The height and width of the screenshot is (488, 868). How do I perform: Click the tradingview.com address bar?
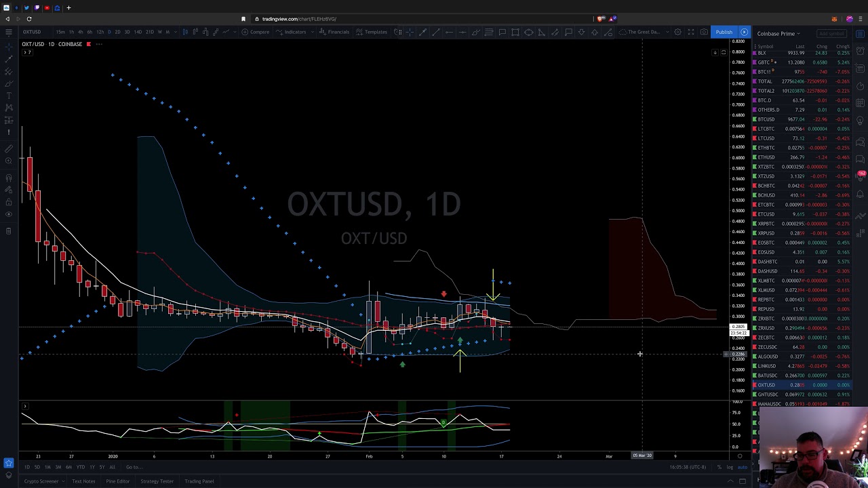pos(299,19)
